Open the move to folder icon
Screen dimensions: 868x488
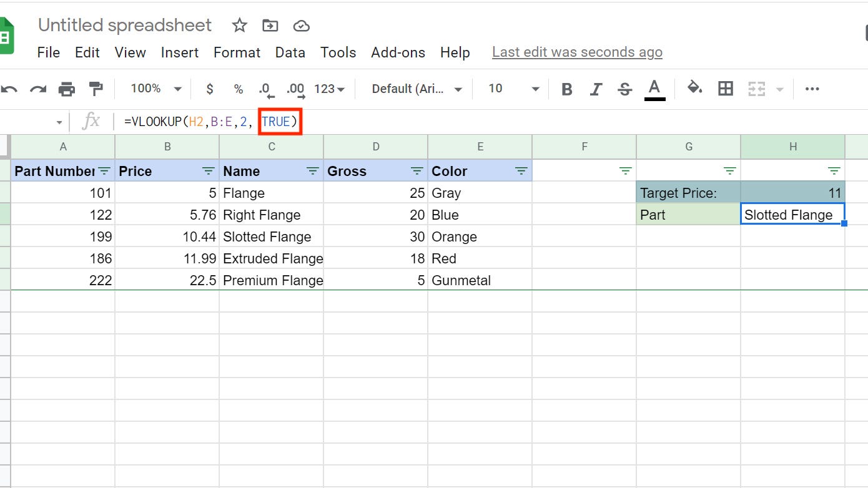click(270, 26)
